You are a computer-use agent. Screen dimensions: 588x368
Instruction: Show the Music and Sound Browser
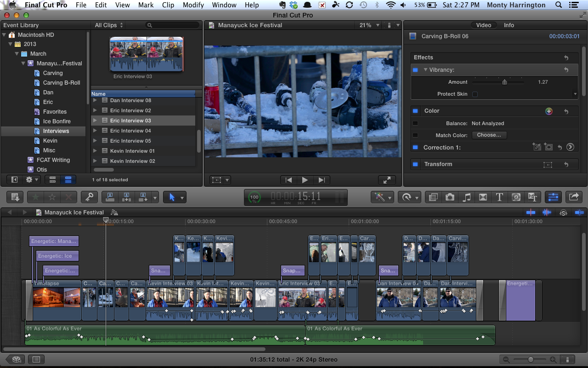(x=466, y=197)
